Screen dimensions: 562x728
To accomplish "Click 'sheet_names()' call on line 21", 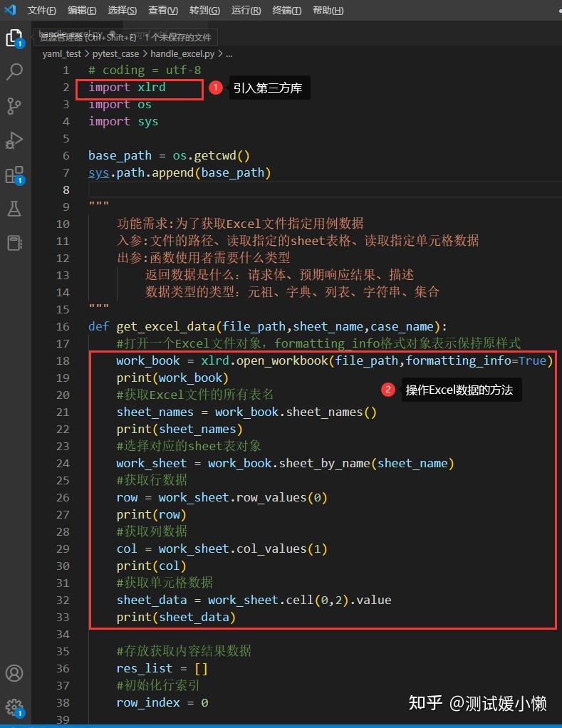I will pos(331,412).
